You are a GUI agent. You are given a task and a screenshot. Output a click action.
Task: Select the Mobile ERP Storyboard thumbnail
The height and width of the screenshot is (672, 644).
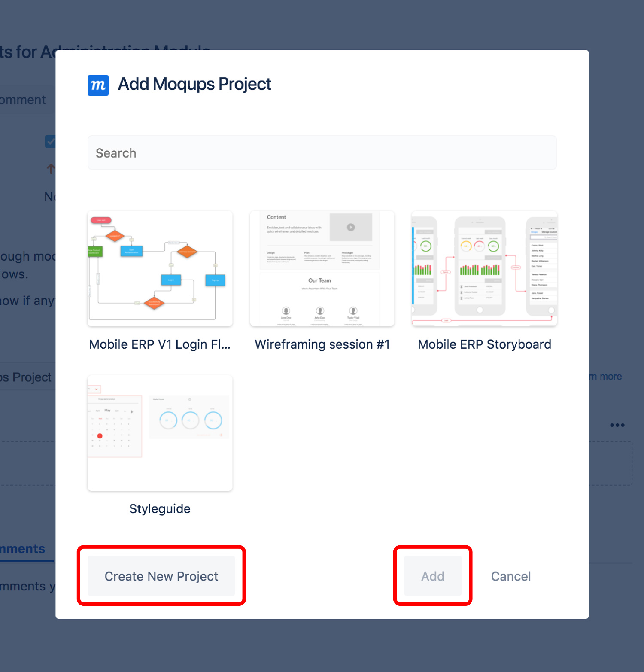[x=484, y=268]
